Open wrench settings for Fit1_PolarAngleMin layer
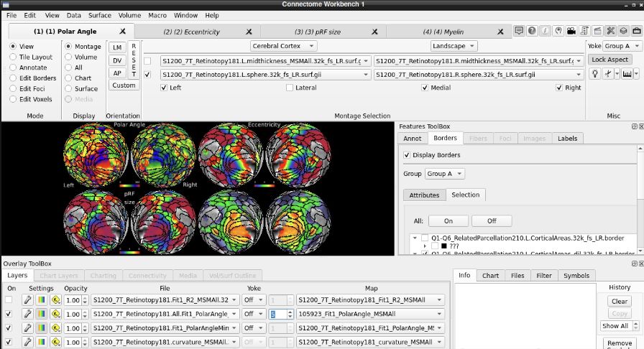The height and width of the screenshot is (349, 644). pos(27,328)
